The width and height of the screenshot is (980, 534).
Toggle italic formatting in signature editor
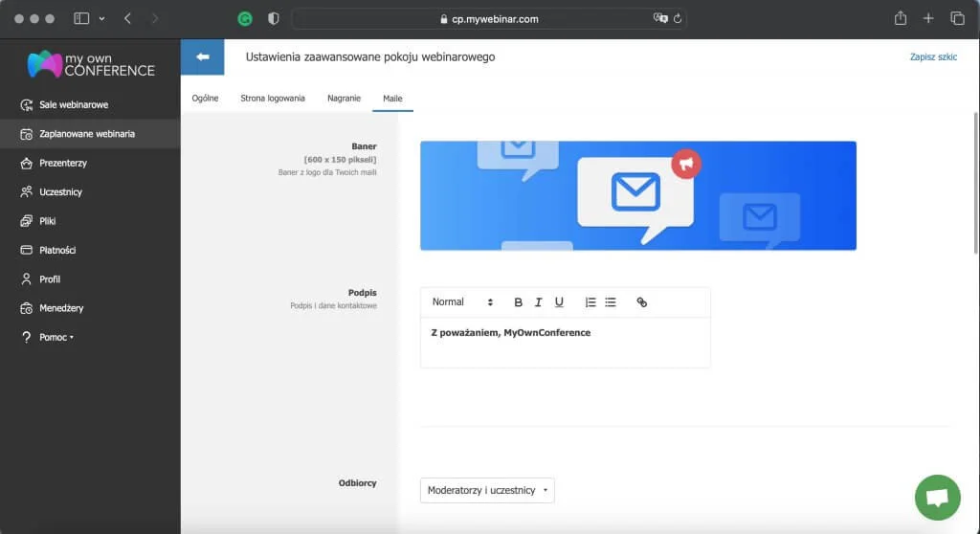tap(539, 302)
